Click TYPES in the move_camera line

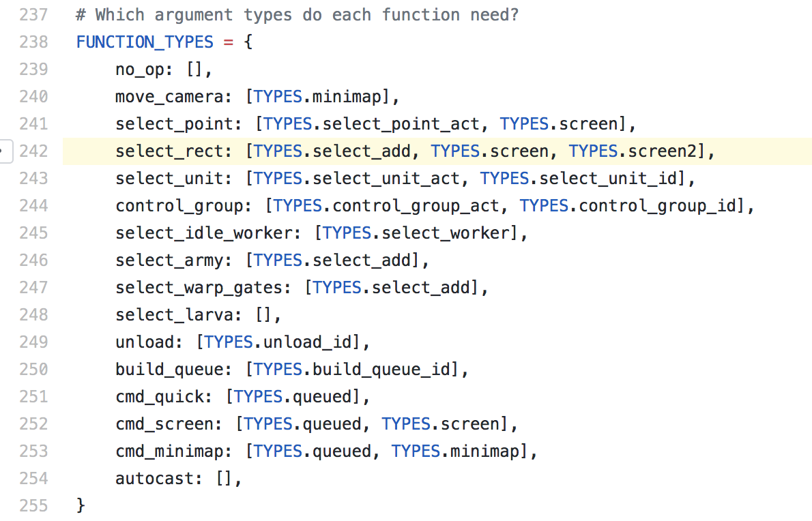278,97
